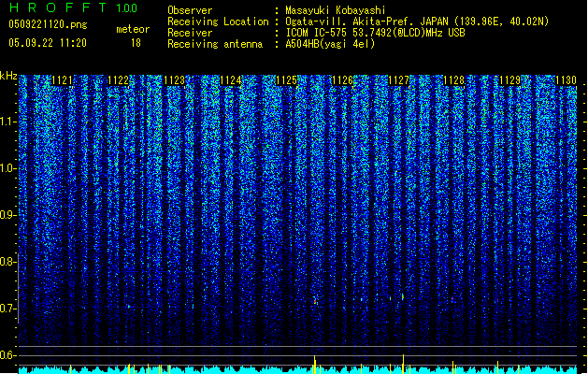The image size is (588, 374).
Task: Click time marker 1121
Action: (x=62, y=80)
